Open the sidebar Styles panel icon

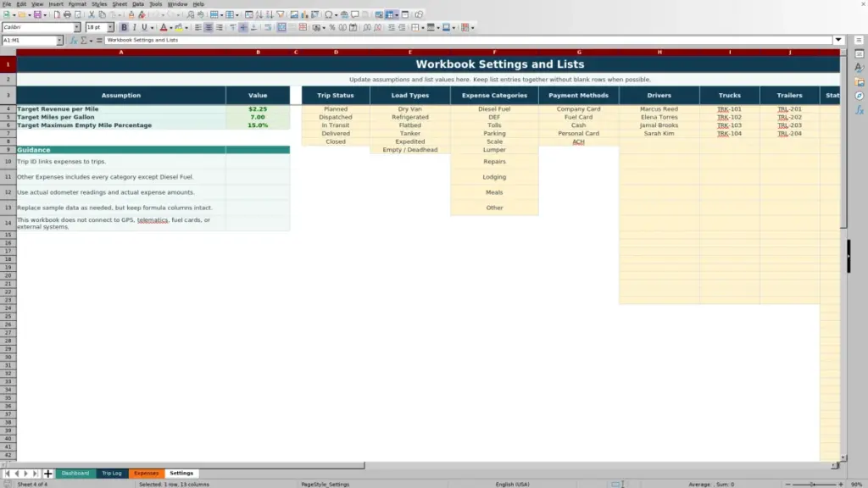pos(860,68)
